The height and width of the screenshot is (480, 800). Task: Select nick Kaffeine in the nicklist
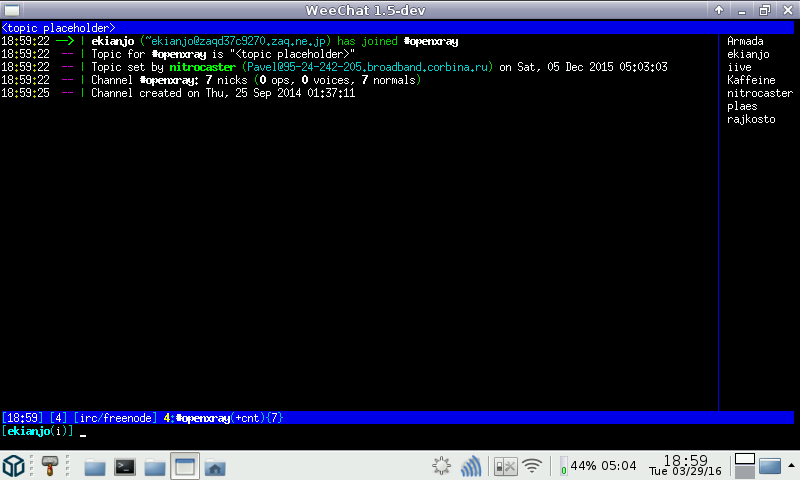click(x=751, y=80)
